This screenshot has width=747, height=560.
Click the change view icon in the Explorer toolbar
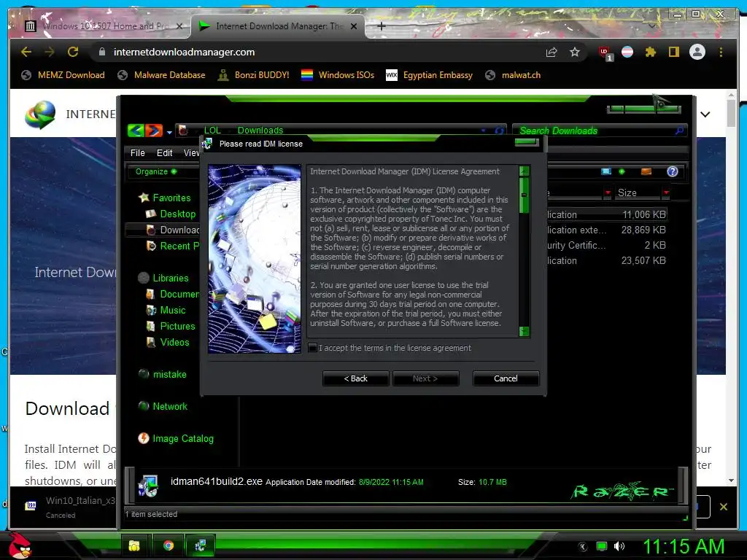[605, 171]
